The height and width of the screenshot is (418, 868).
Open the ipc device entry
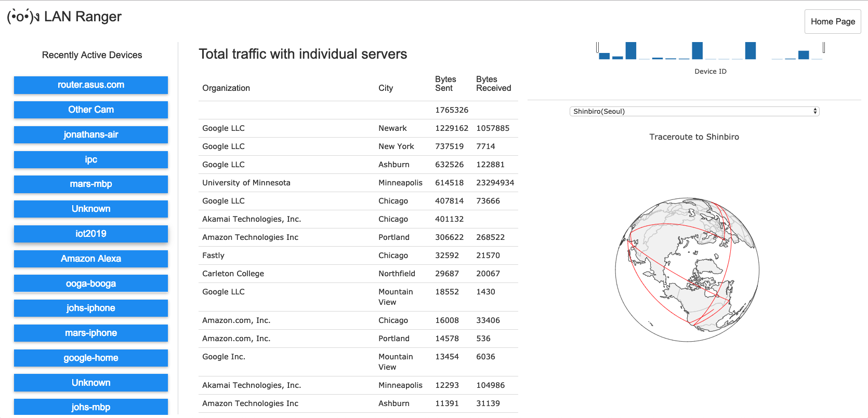(91, 159)
